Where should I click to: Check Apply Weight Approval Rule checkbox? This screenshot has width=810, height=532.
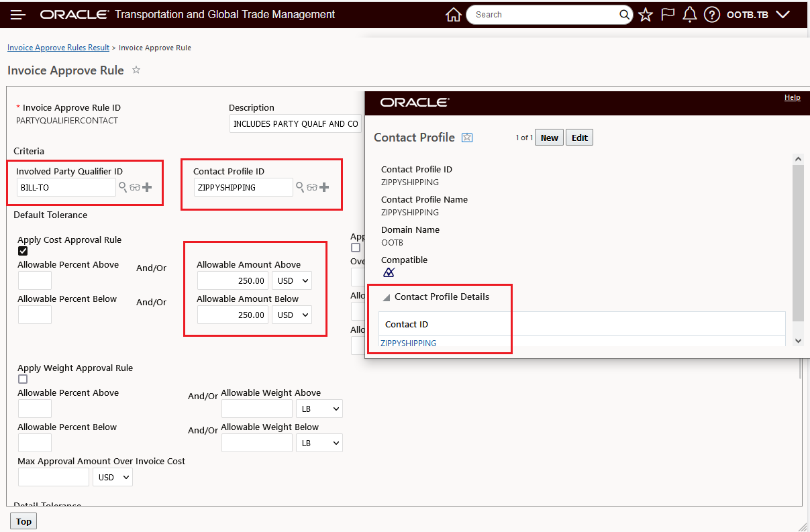pos(23,379)
